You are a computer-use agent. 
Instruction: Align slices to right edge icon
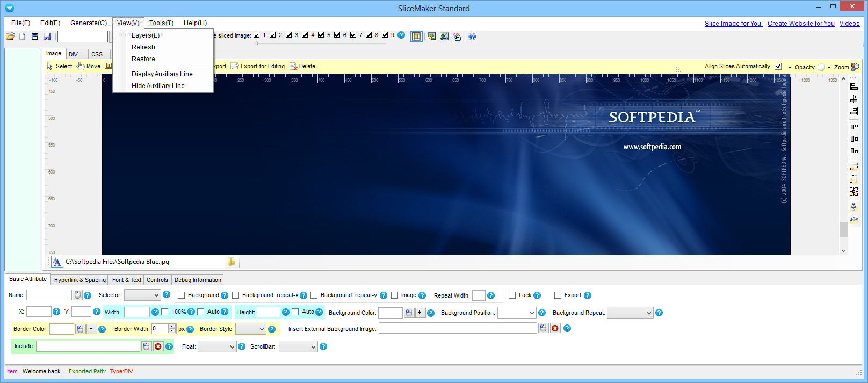tap(854, 111)
